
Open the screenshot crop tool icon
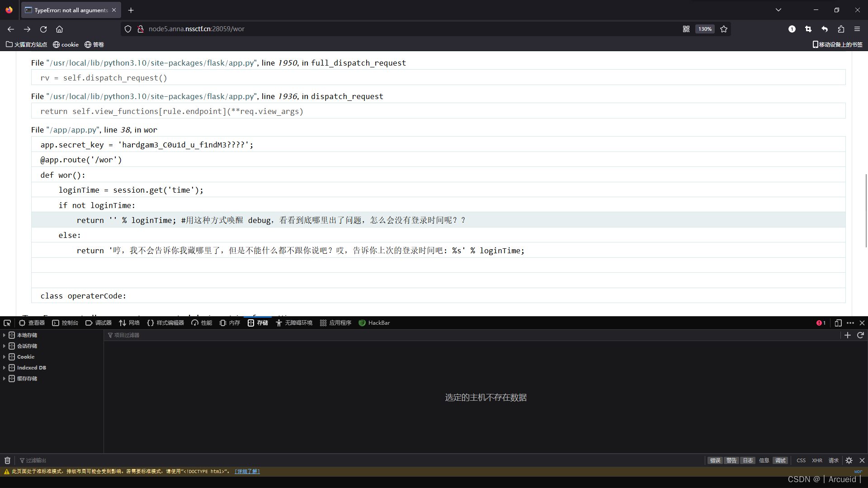click(808, 29)
